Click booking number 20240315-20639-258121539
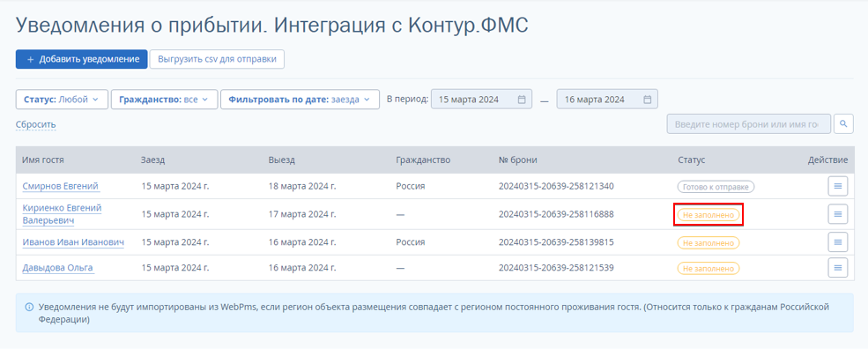The image size is (868, 349). [x=556, y=268]
